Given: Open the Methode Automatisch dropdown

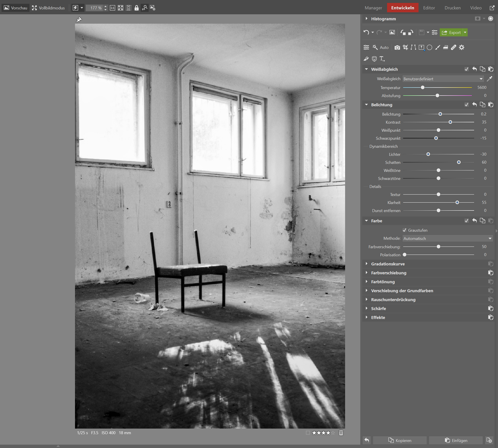Looking at the screenshot, I should [x=447, y=238].
